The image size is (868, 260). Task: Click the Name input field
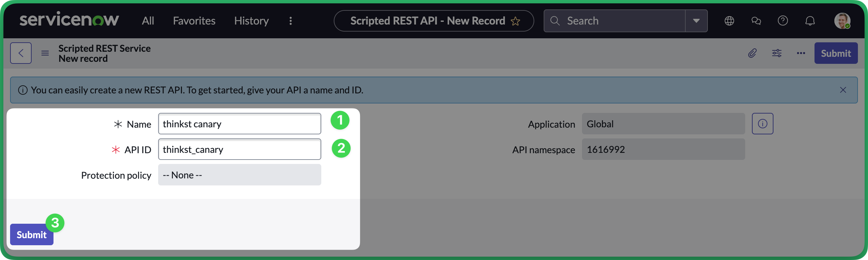(240, 124)
